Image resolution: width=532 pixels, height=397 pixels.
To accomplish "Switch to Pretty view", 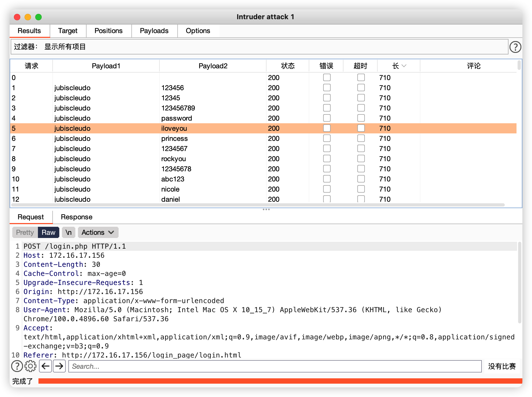I will (25, 232).
